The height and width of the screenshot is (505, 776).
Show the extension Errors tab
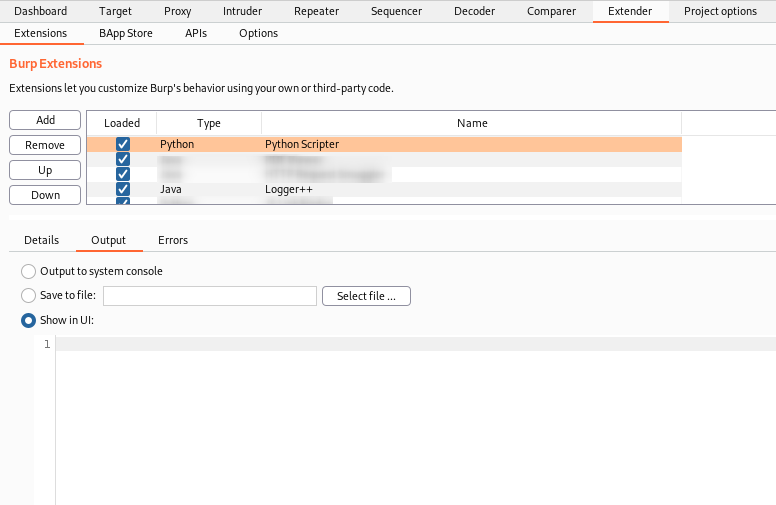click(x=173, y=240)
